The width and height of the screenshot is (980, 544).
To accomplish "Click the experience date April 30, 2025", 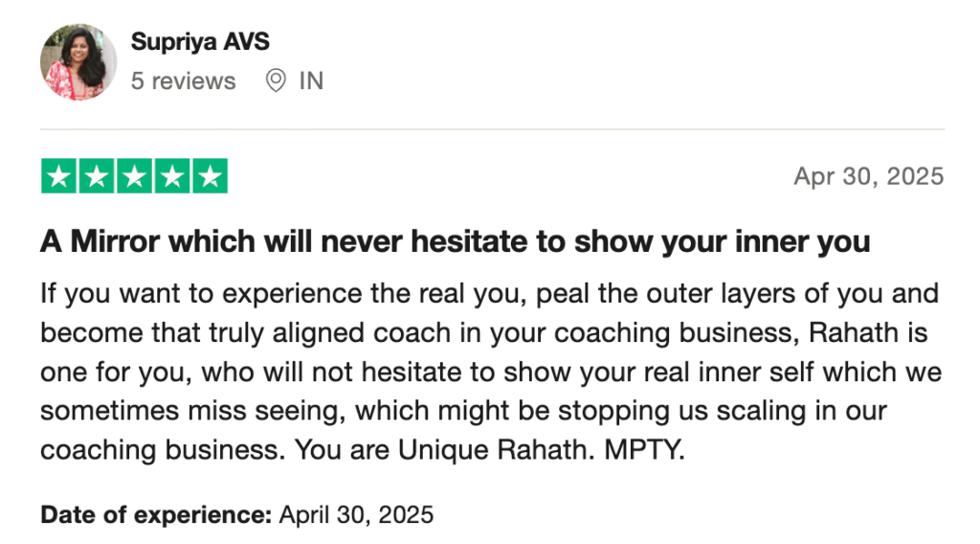I will pyautogui.click(x=356, y=514).
